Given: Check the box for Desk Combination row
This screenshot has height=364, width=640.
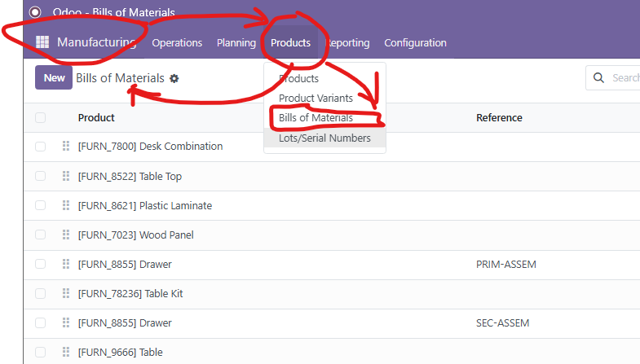Looking at the screenshot, I should [x=41, y=147].
